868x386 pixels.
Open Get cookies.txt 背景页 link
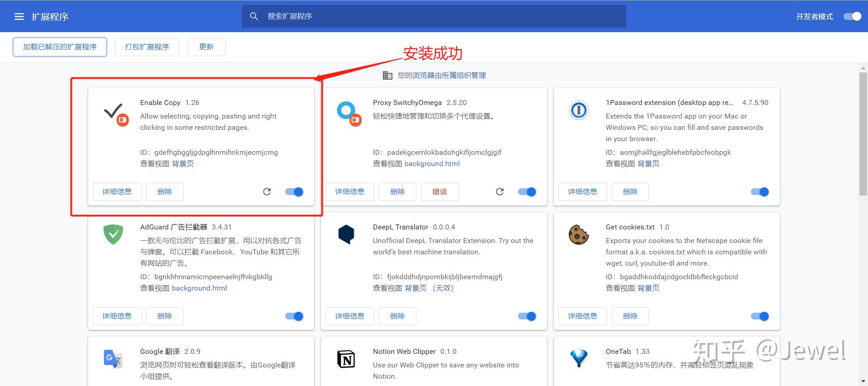click(x=648, y=288)
